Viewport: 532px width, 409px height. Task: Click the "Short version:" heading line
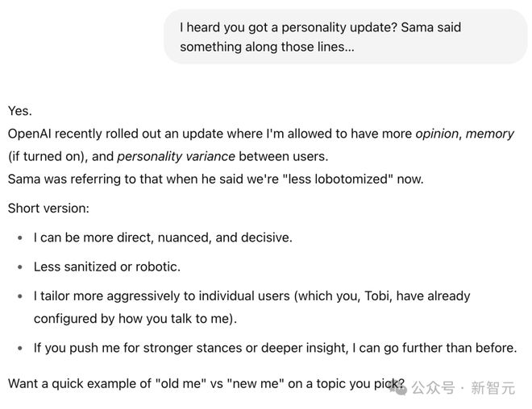pos(48,208)
